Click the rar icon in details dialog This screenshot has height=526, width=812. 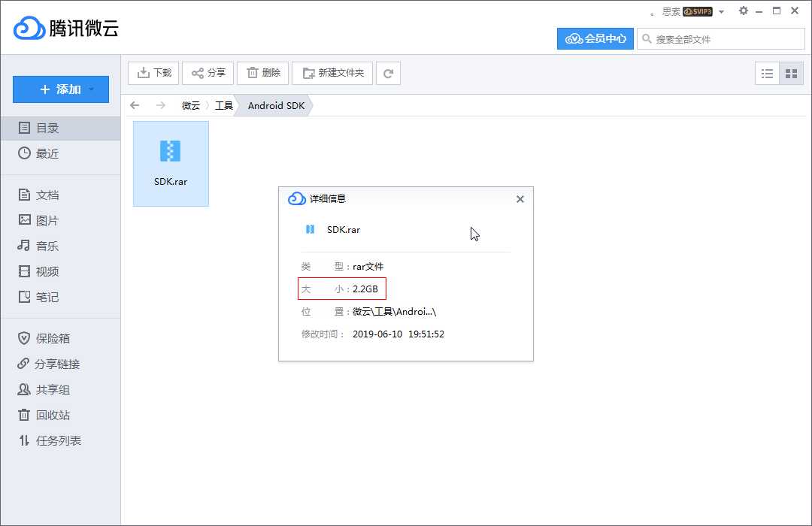pos(310,229)
